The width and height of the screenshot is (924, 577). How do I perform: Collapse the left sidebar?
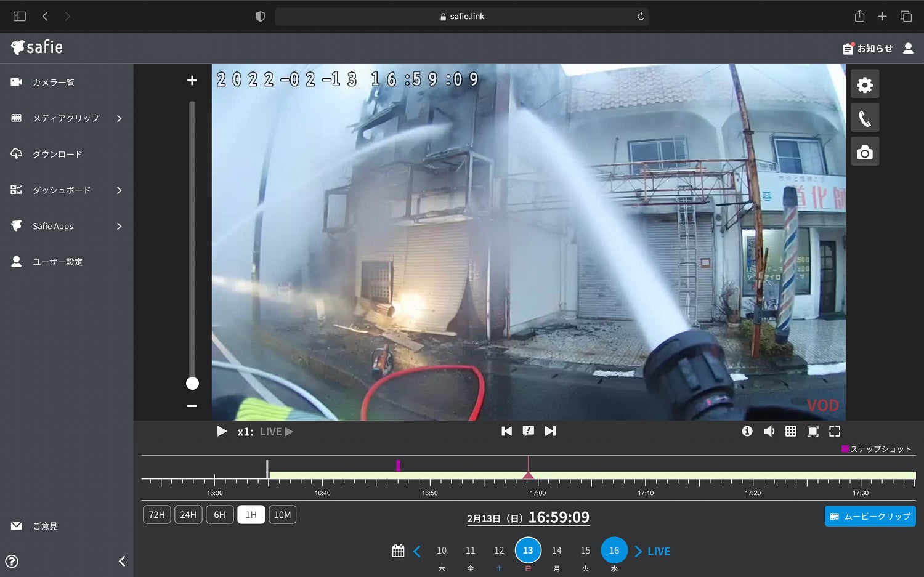pyautogui.click(x=121, y=561)
